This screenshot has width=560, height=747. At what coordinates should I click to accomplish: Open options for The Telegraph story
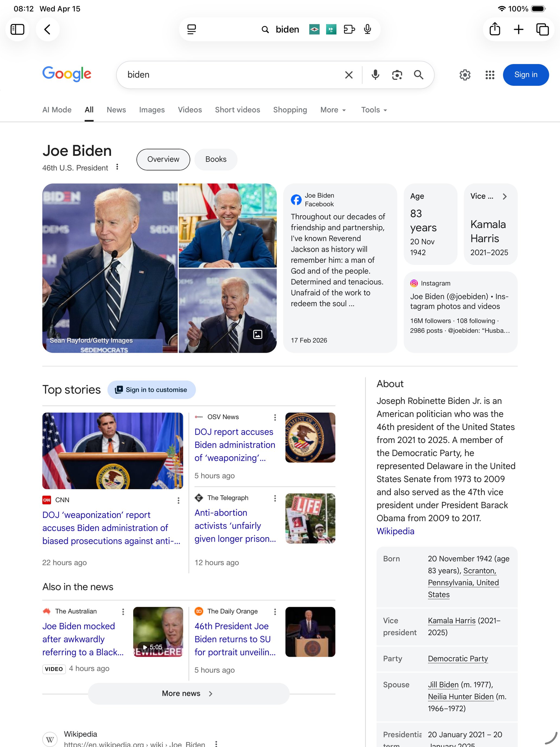275,498
